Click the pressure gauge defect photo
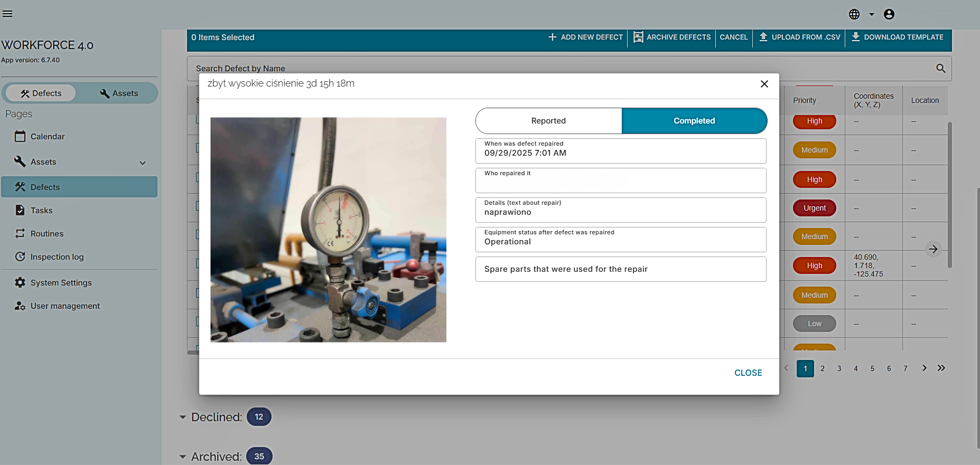Viewport: 980px width, 465px height. point(328,230)
